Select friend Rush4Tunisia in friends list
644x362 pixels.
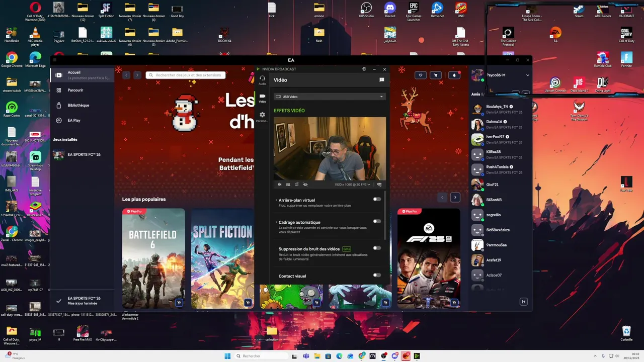pyautogui.click(x=500, y=169)
